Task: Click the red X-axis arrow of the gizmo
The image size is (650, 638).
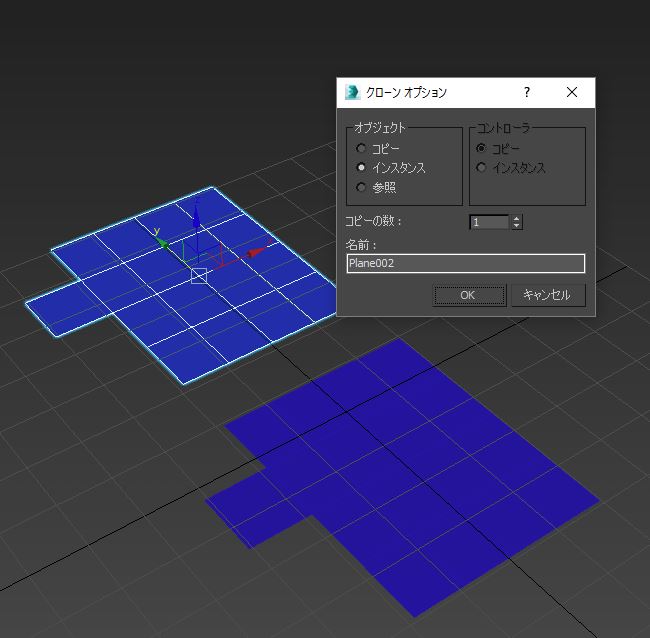Action: pyautogui.click(x=256, y=252)
